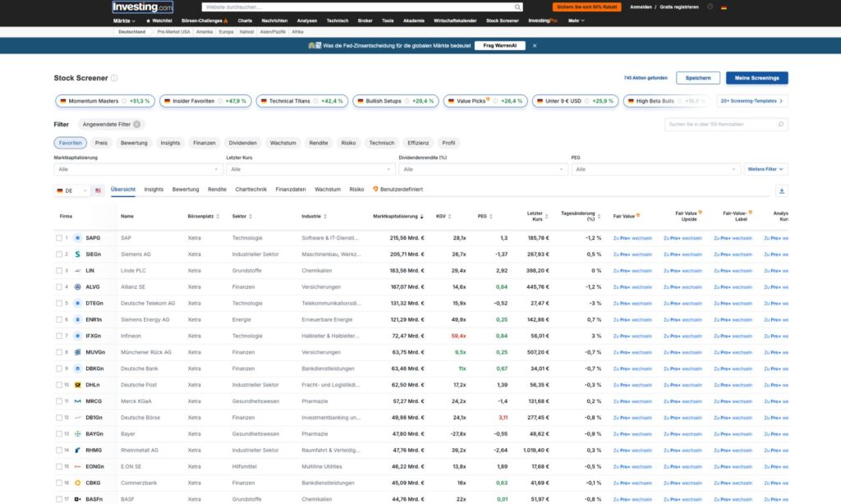Screen dimensions: 841x504
Task: Open the German flag language selector
Action: tap(724, 7)
